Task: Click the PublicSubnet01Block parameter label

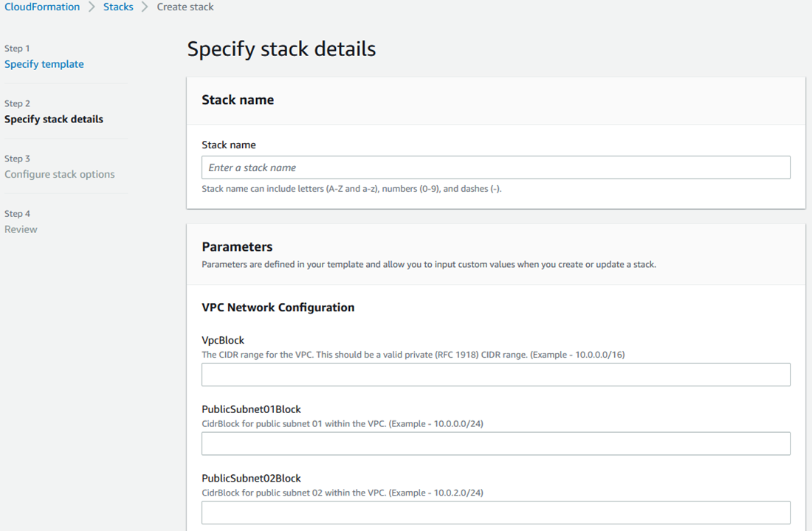Action: pos(251,409)
